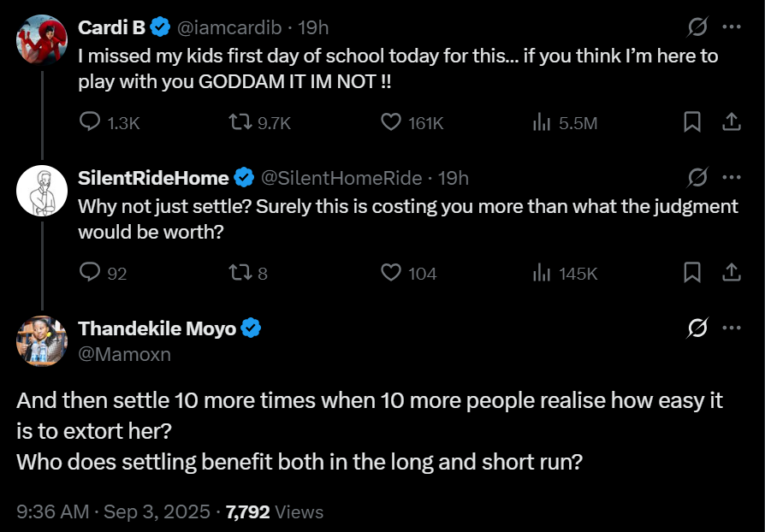Share Cardi B's tweet

(x=732, y=122)
